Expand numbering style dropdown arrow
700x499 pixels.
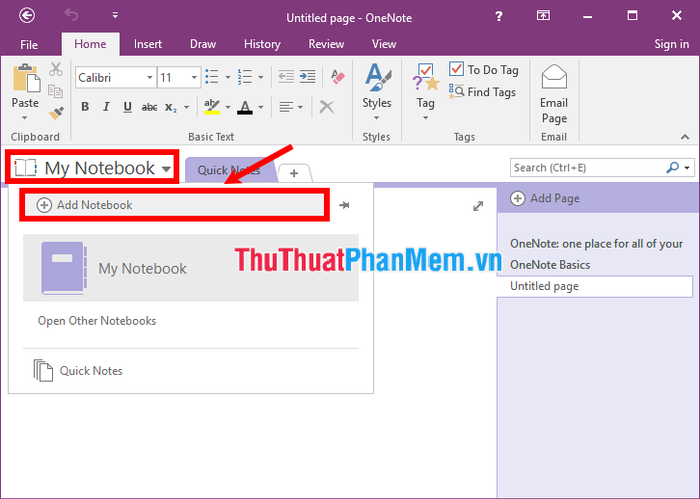[261, 78]
